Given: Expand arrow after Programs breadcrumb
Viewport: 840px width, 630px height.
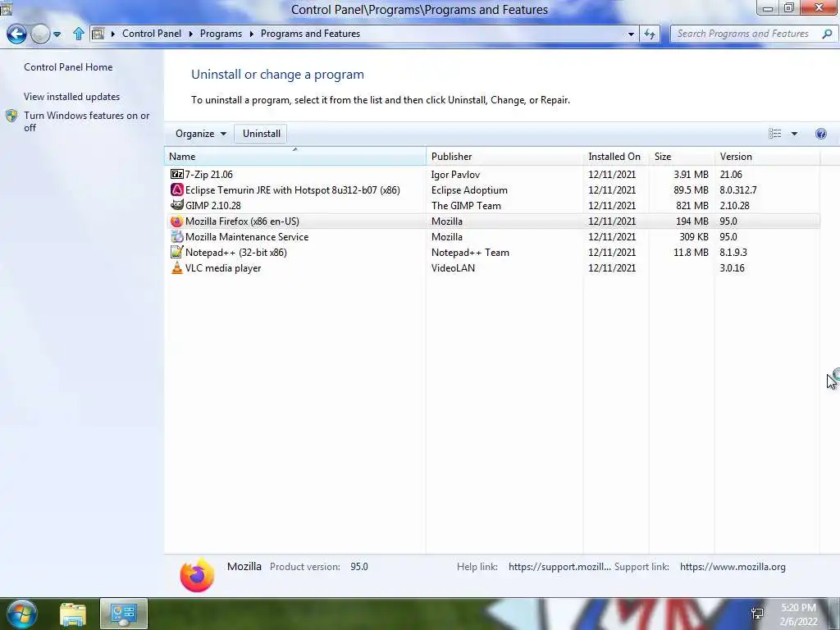Looking at the screenshot, I should tap(251, 34).
